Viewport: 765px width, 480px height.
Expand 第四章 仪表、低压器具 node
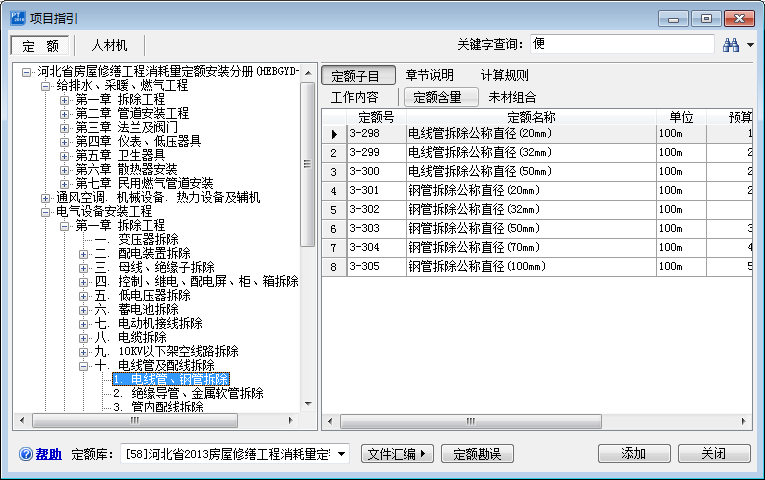click(x=64, y=142)
